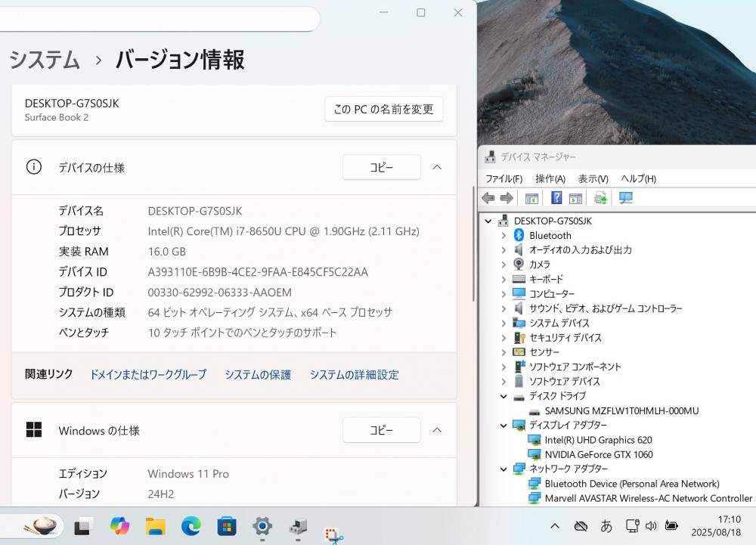
Task: Click the battery icon in system tray
Action: tap(671, 526)
